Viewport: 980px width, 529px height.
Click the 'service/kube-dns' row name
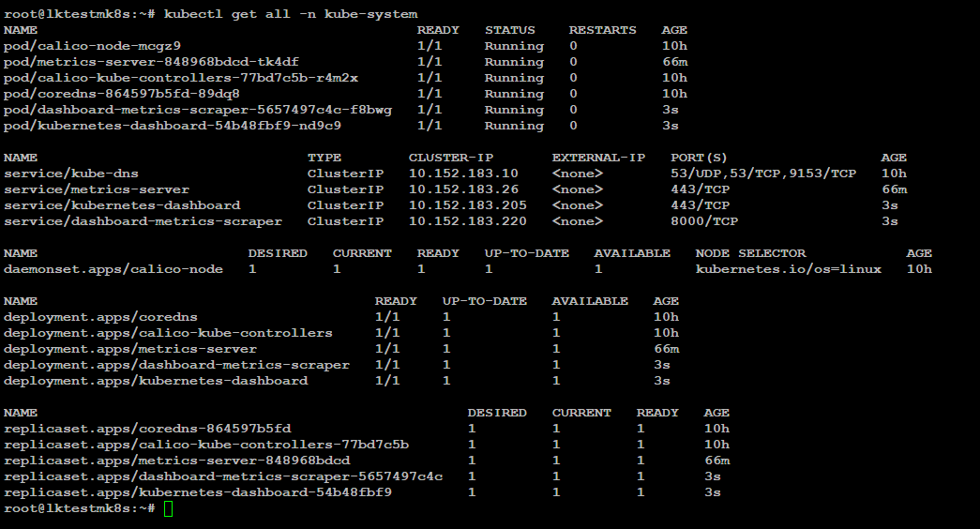pyautogui.click(x=71, y=174)
